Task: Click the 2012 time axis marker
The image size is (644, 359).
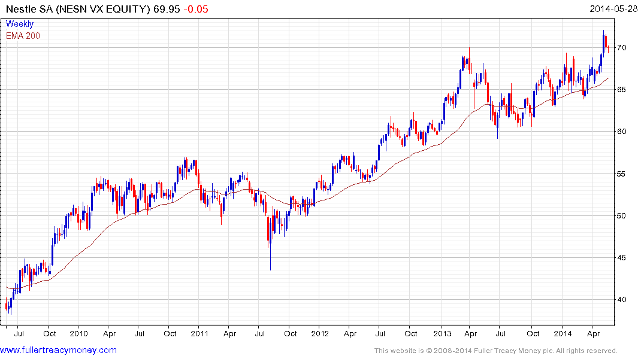Action: coord(320,333)
